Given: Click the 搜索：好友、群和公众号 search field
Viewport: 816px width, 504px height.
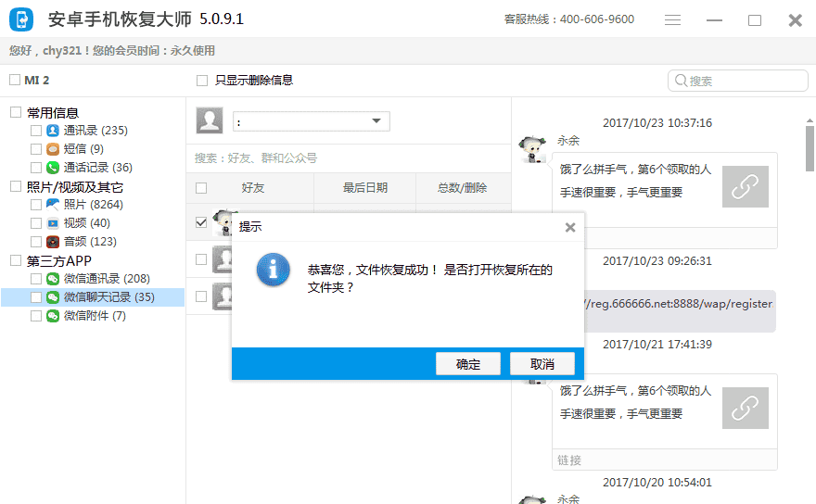Looking at the screenshot, I should [x=349, y=158].
